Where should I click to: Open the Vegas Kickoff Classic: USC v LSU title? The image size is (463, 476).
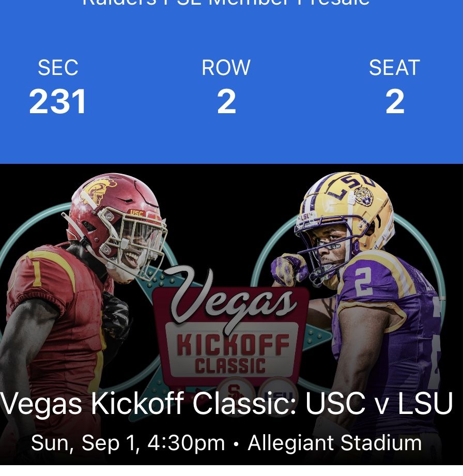point(227,404)
